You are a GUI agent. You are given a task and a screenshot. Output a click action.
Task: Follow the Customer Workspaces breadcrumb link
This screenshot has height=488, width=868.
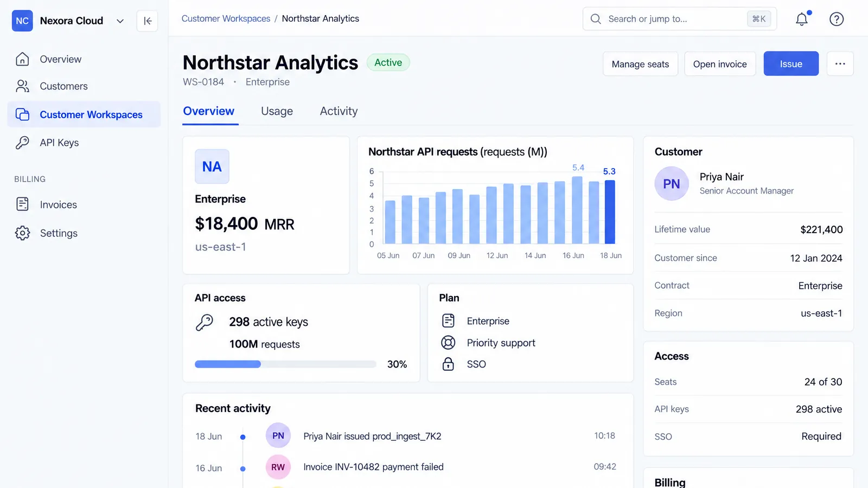[x=226, y=18]
